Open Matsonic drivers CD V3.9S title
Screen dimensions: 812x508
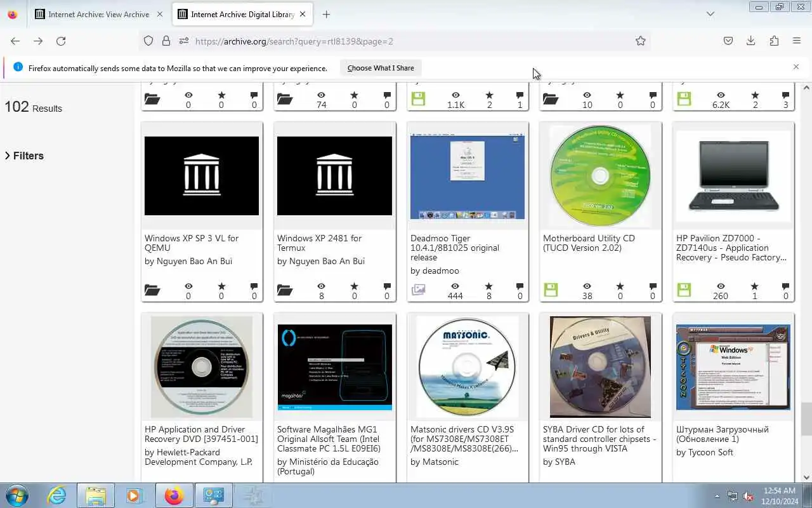tap(464, 439)
